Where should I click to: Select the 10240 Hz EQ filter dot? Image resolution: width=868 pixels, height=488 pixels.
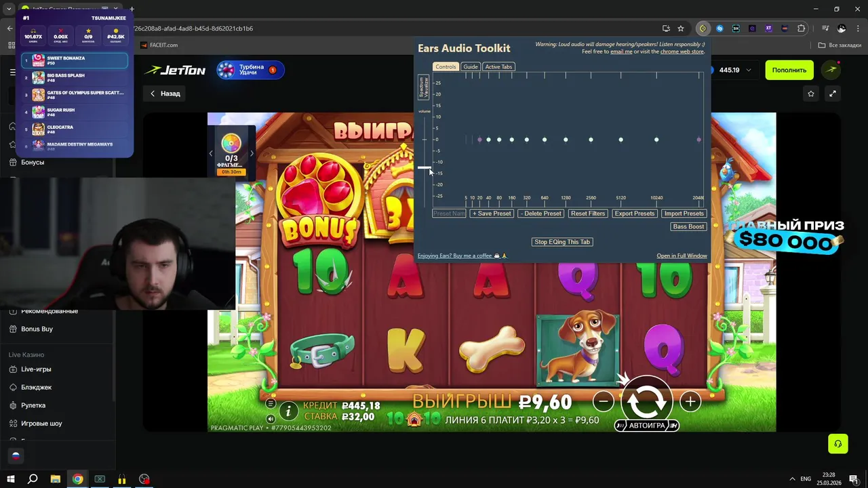click(656, 140)
